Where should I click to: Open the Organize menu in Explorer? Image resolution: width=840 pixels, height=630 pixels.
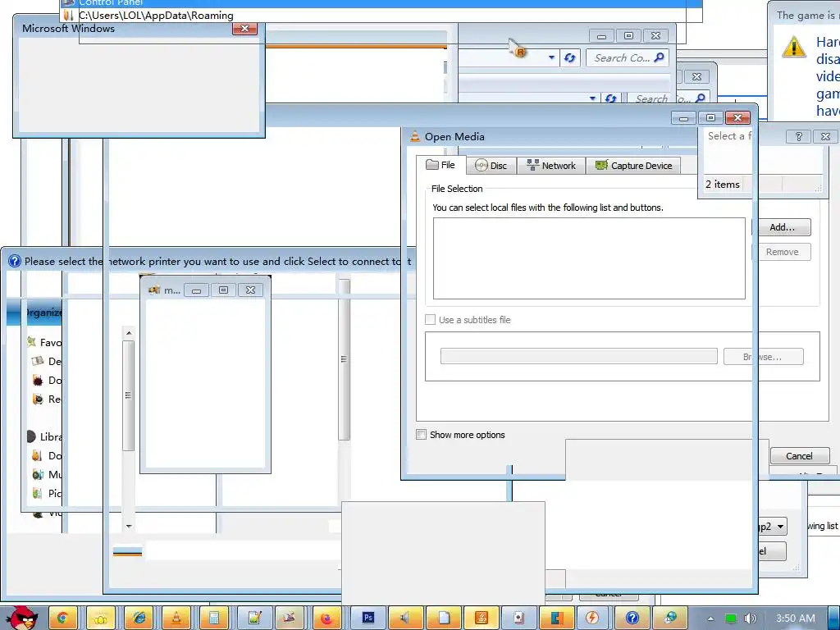(x=44, y=313)
